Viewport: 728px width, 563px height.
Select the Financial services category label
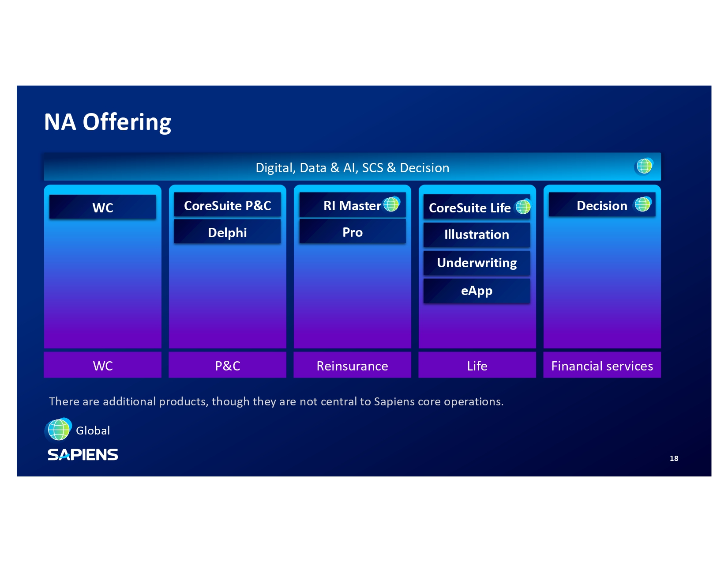pyautogui.click(x=602, y=366)
